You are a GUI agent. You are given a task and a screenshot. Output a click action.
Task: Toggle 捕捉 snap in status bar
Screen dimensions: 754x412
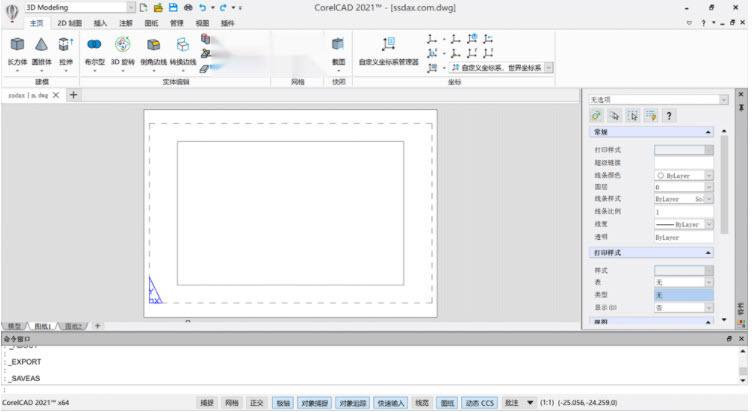[207, 403]
